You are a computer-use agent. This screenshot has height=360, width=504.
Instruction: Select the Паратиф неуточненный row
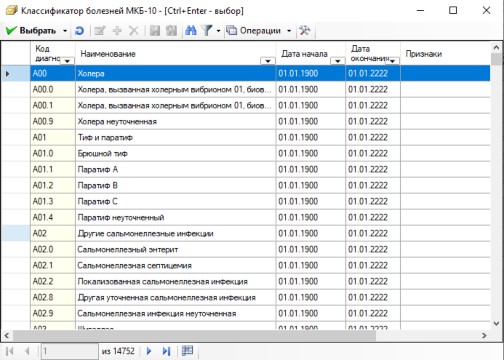246,217
